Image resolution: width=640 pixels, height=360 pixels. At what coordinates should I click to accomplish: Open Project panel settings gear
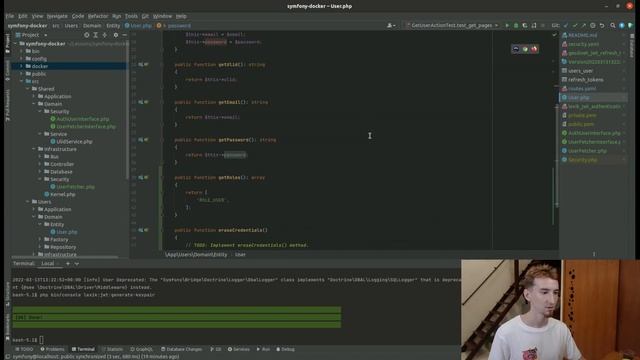pyautogui.click(x=116, y=35)
